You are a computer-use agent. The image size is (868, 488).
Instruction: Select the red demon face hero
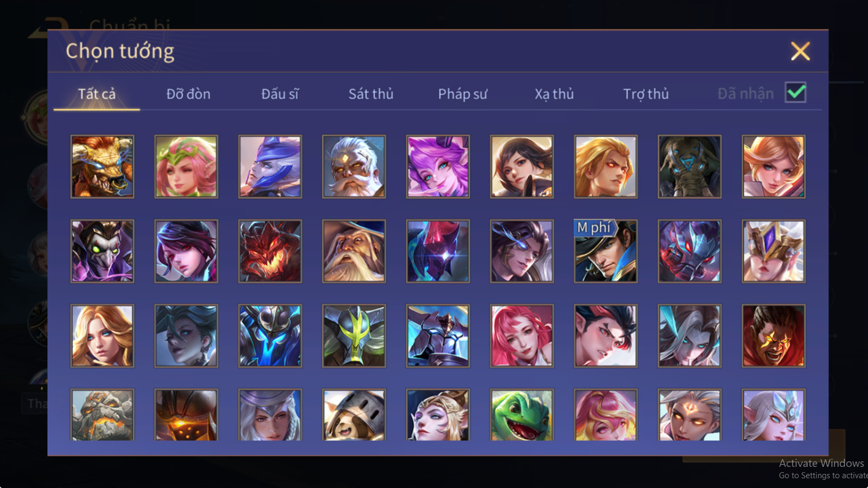(270, 251)
